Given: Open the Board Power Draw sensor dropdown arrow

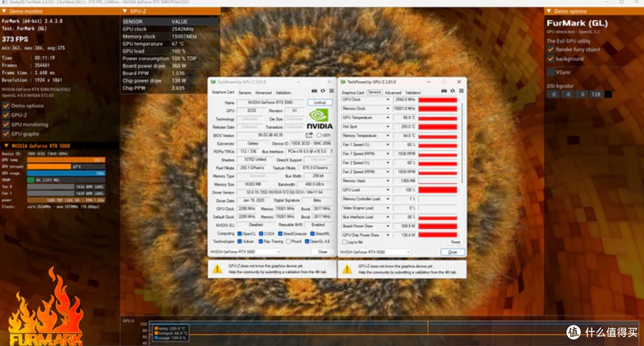Looking at the screenshot, I should 388,226.
